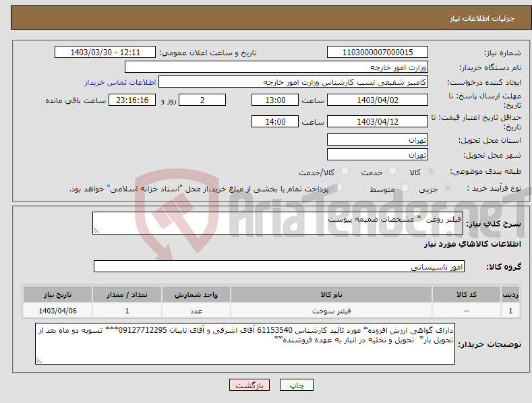The image size is (532, 403).
Task: Select the کالا radio button
Action: (x=431, y=171)
